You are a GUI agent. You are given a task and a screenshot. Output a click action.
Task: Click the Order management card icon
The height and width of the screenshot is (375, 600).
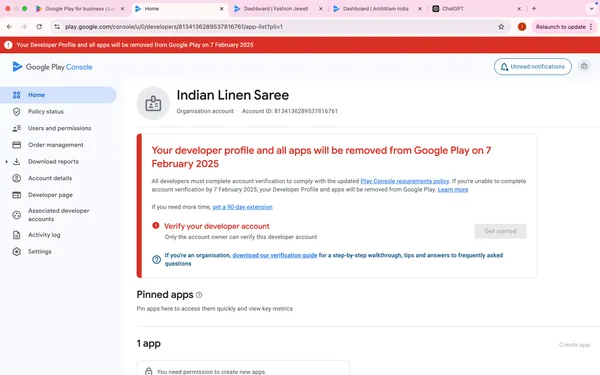16,145
